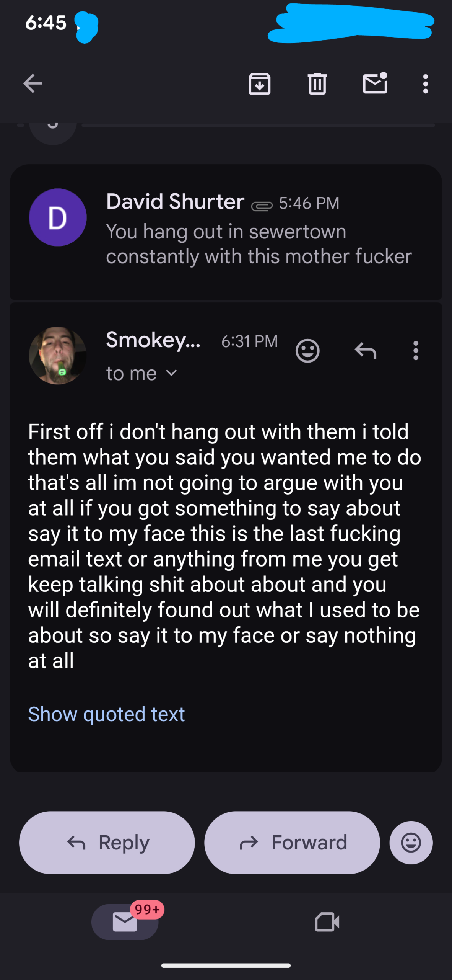This screenshot has height=980, width=452.
Task: Expand recipient details next to 'to me'
Action: click(x=172, y=373)
